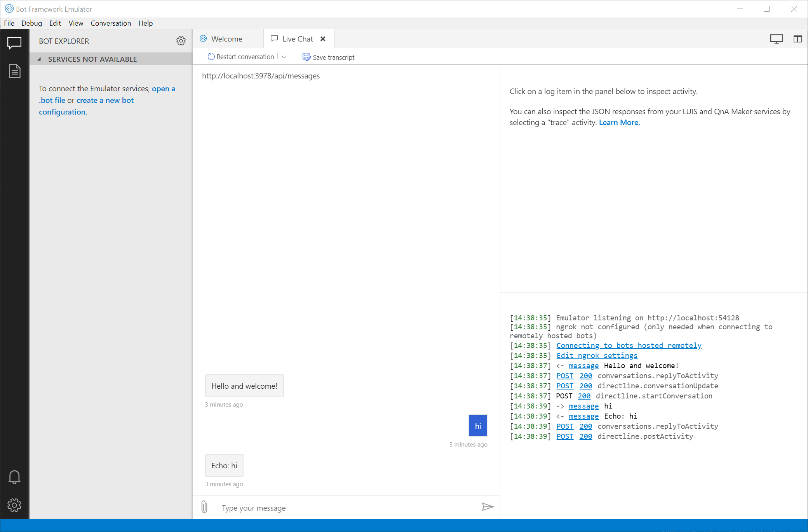Image resolution: width=808 pixels, height=532 pixels.
Task: Switch to the Welcome tab
Action: click(x=227, y=39)
